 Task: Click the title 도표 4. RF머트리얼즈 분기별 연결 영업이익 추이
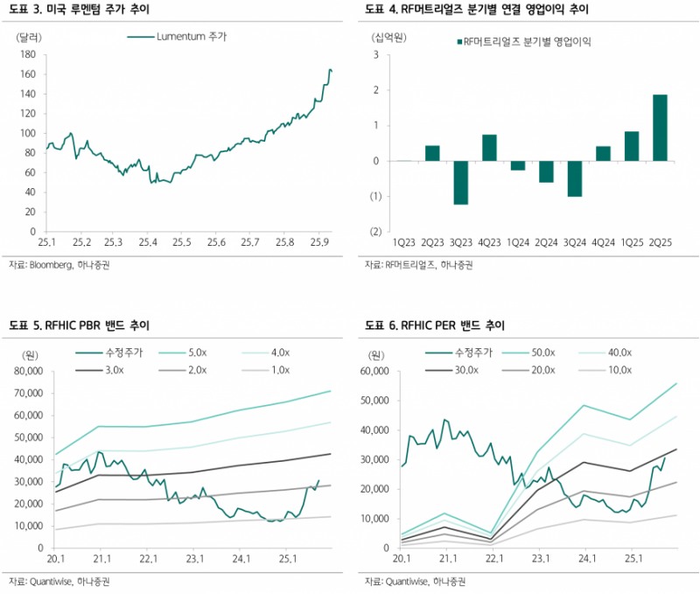(464, 10)
